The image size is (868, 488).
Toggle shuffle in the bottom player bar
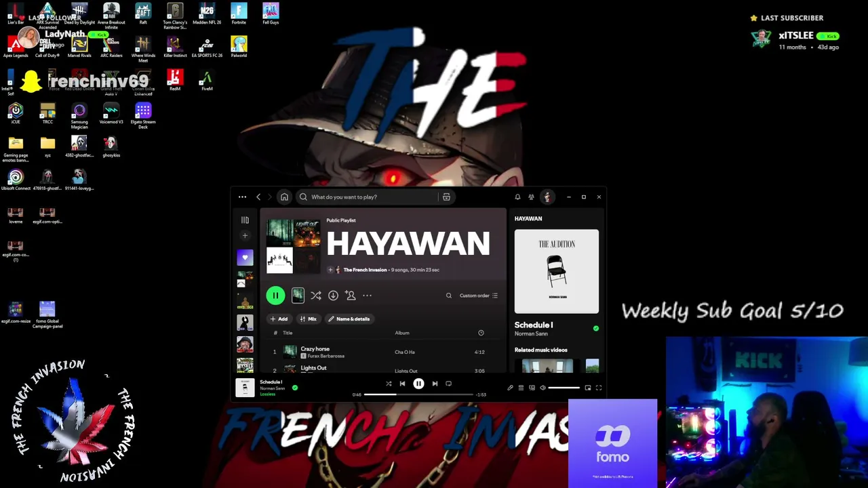389,384
